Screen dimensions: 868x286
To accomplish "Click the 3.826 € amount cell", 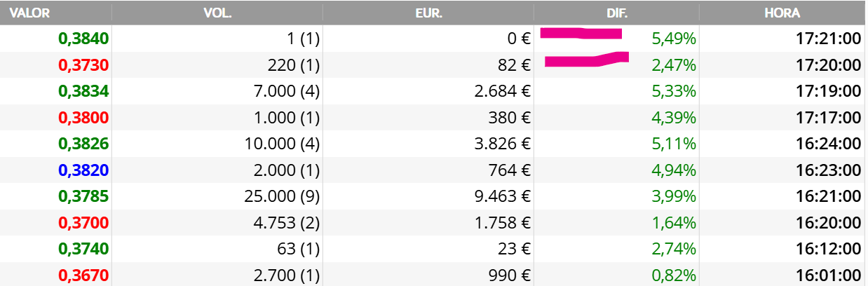I will (x=503, y=144).
